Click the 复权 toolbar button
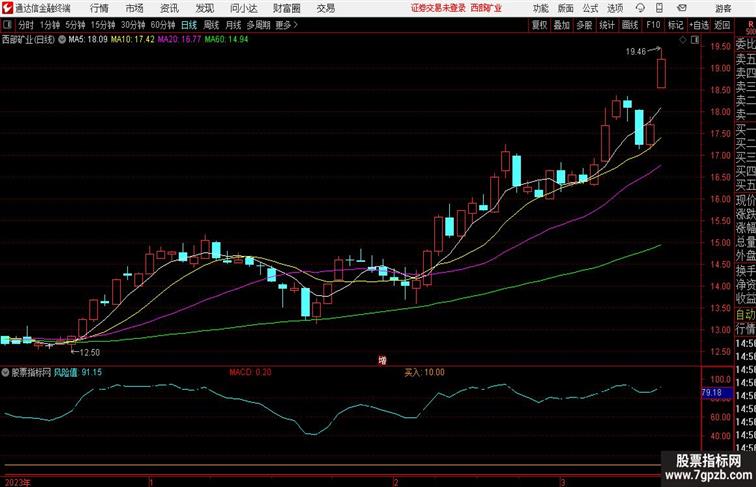The width and height of the screenshot is (756, 487). [x=539, y=25]
